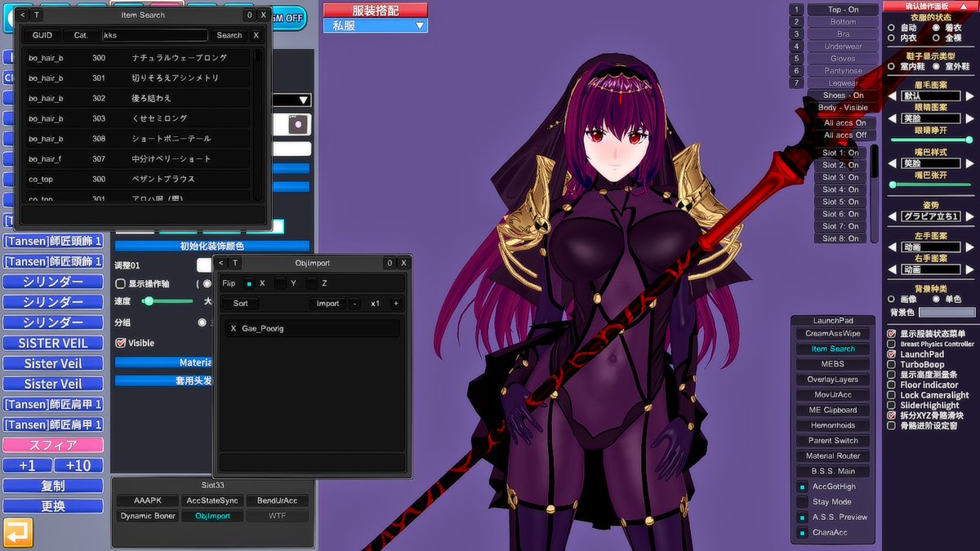Toggle Flip Z in ObjImport

click(311, 283)
